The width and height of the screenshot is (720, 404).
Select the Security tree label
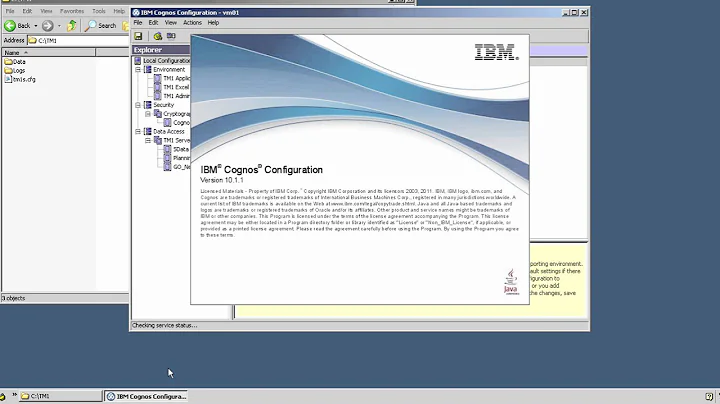pos(163,105)
